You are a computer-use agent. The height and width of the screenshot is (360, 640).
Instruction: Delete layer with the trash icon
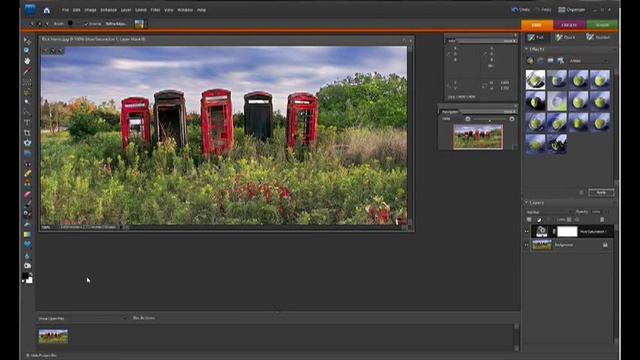click(x=602, y=220)
